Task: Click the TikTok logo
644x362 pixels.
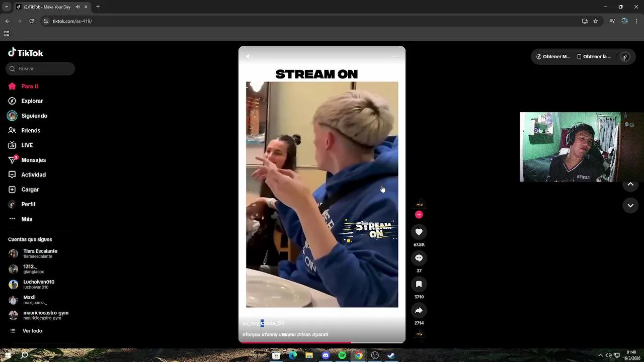Action: (26, 53)
